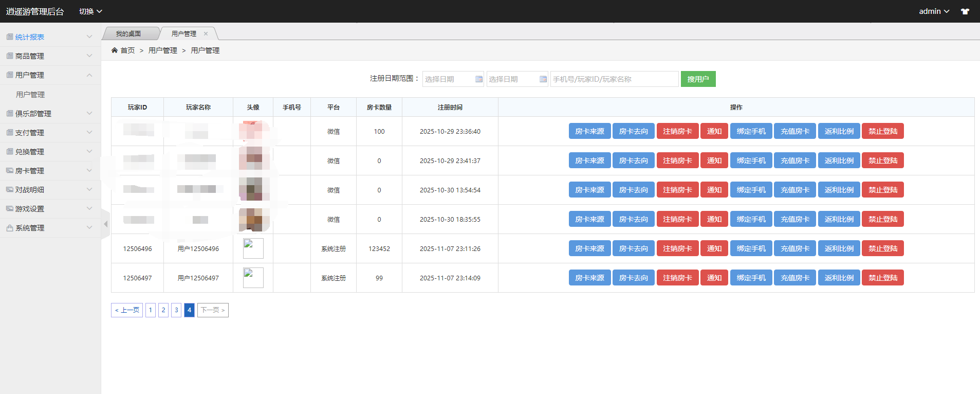Select 用户管理 submenu item in sidebar

pos(30,95)
